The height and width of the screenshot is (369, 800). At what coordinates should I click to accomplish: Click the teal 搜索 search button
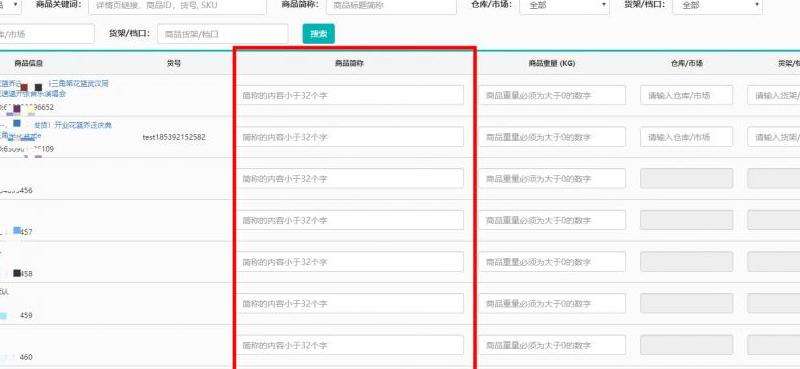[318, 34]
